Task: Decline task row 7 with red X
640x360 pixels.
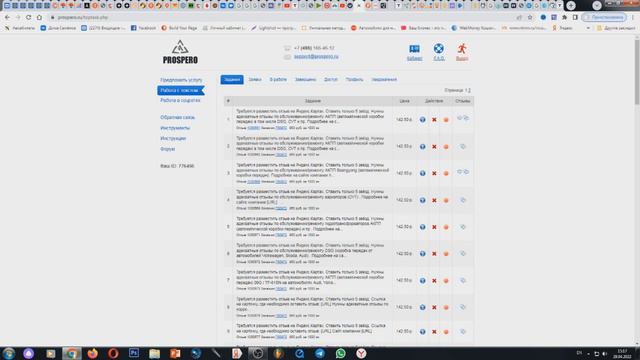Action: pos(434,281)
